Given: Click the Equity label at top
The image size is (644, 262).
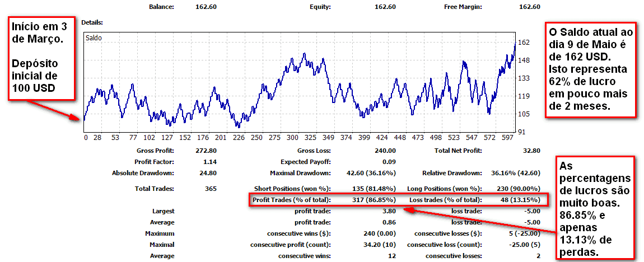Looking at the screenshot, I should [320, 7].
